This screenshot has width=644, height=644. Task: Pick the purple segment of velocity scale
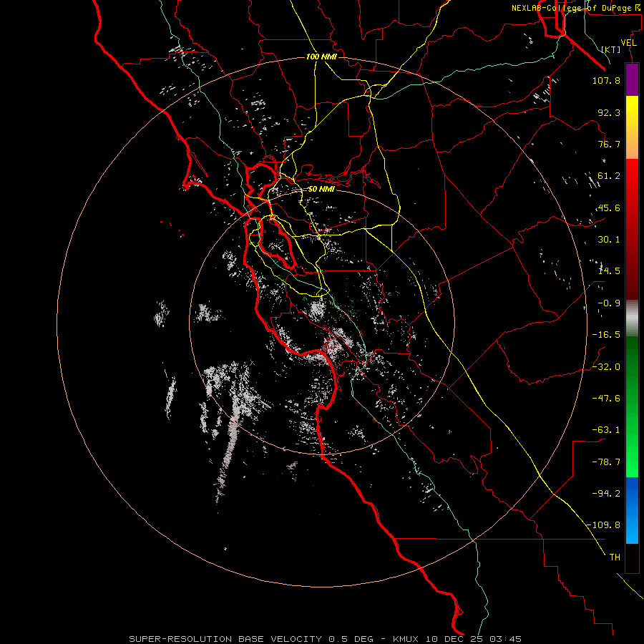pos(632,79)
